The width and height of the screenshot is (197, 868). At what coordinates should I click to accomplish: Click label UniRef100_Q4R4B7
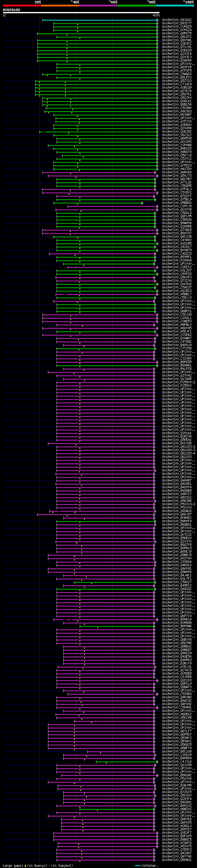(176, 481)
